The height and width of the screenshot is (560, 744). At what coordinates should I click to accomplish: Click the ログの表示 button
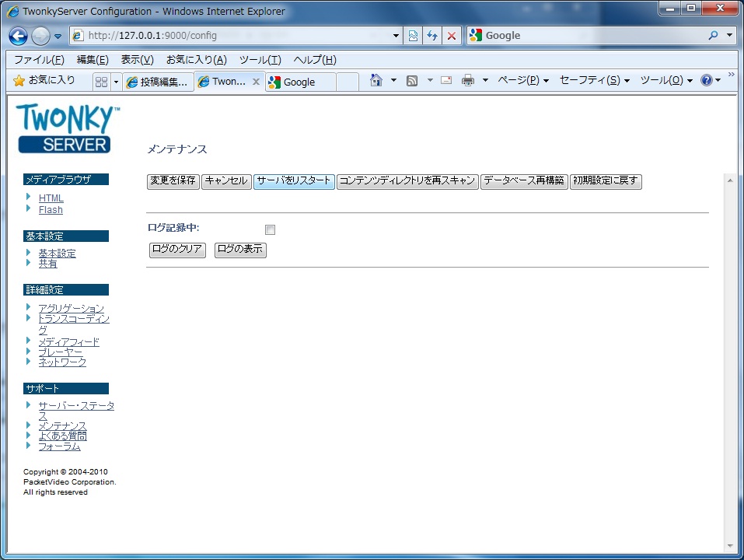pos(240,250)
